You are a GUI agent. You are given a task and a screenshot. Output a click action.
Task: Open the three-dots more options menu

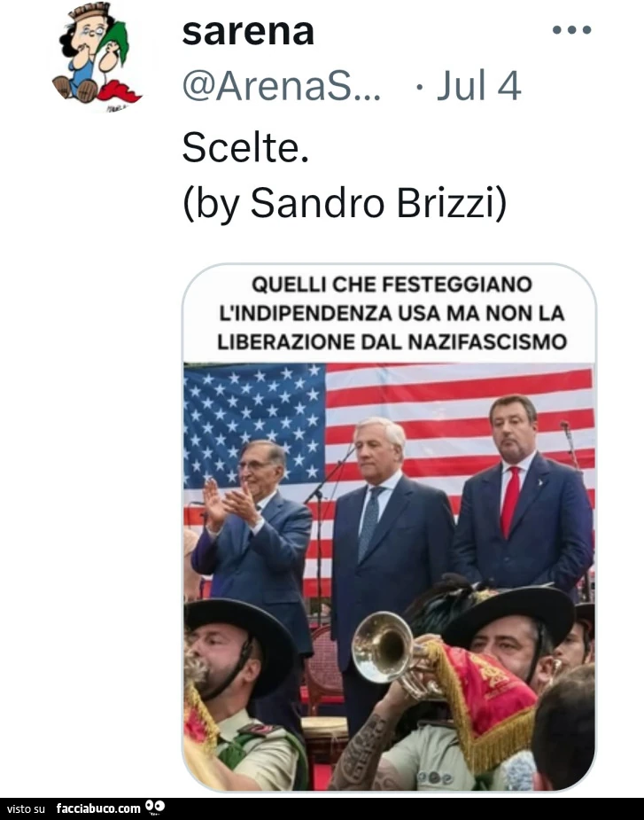point(572,30)
